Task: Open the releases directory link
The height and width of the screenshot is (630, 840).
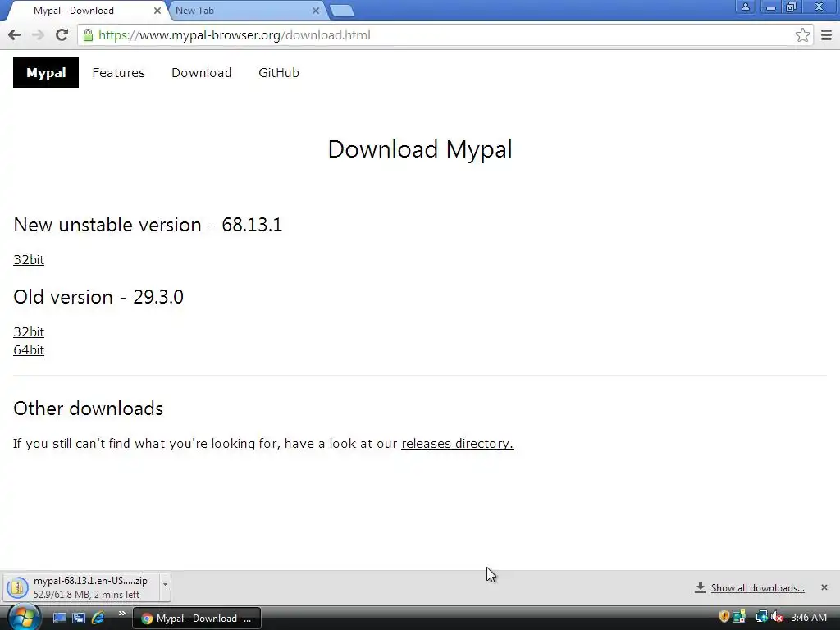Action: 457,444
